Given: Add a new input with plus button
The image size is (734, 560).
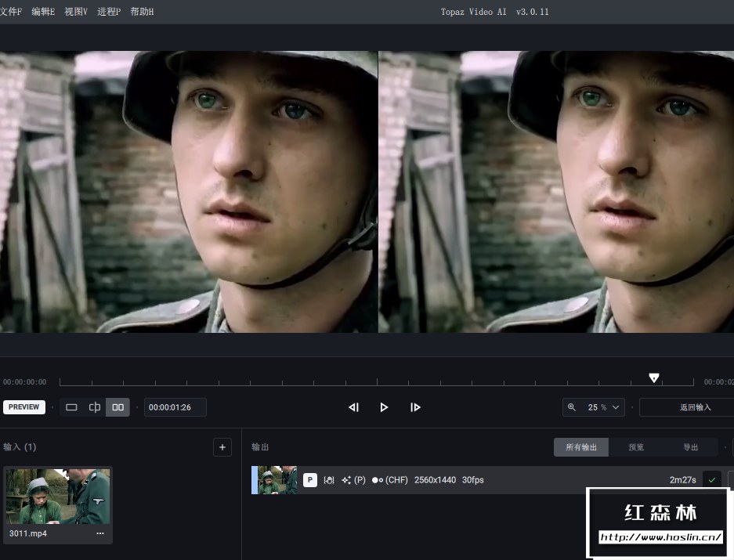Looking at the screenshot, I should (x=222, y=447).
